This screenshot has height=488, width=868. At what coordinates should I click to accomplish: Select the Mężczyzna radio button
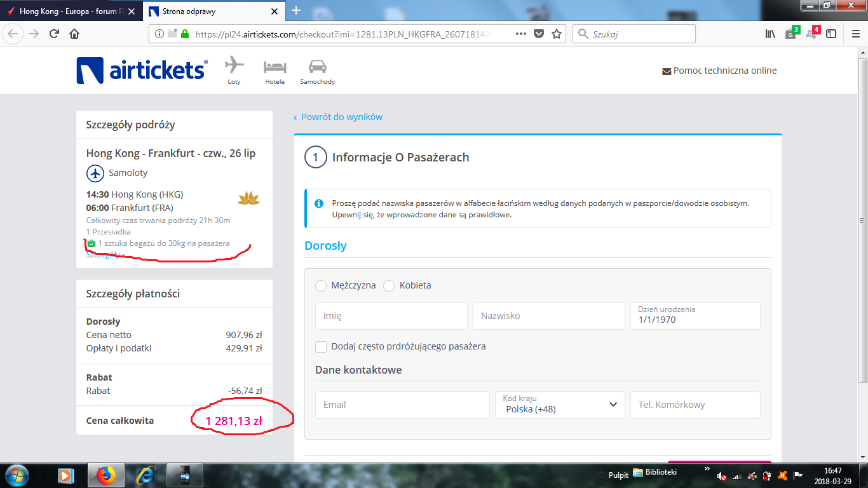[321, 286]
